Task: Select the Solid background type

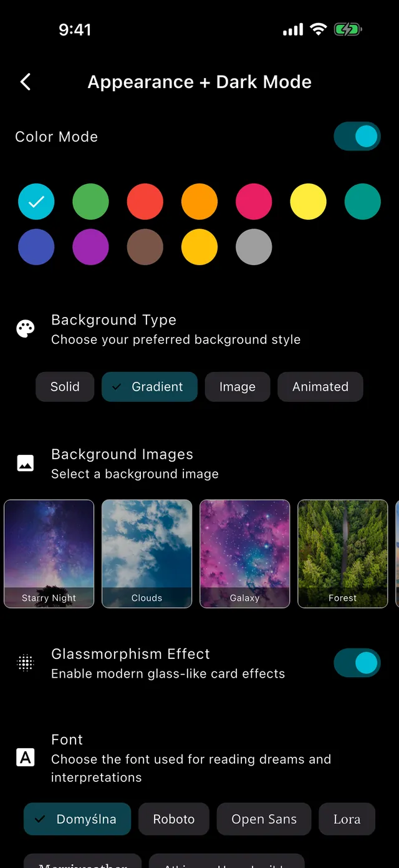Action: [x=65, y=387]
